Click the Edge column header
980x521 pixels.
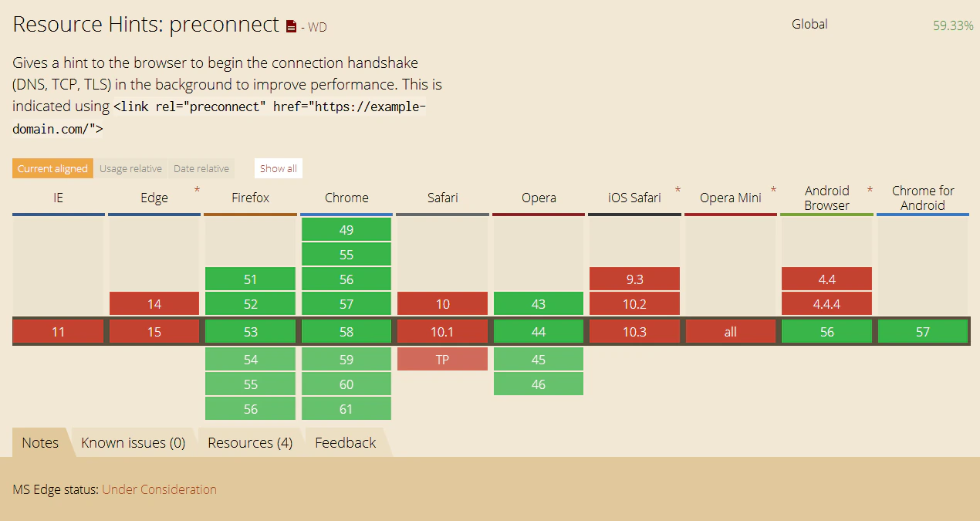coord(154,198)
